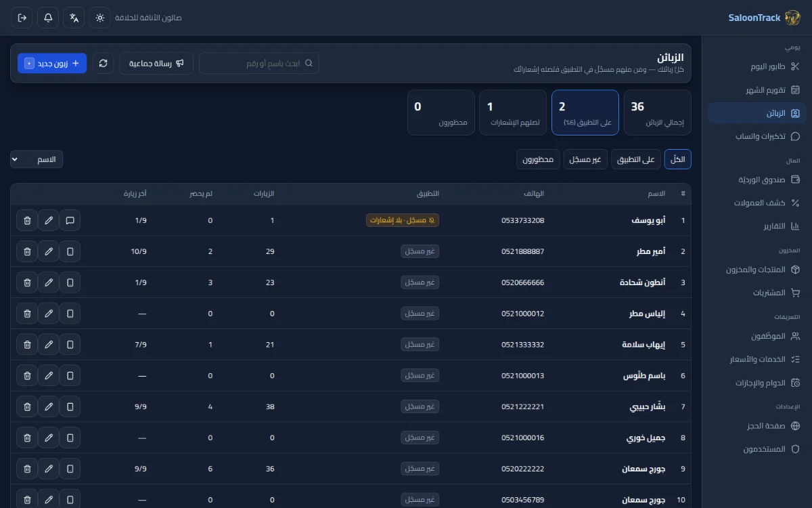Go to المنتجات والمخزون in the sidebar
Viewport: 812px width, 508px height.
point(757,270)
